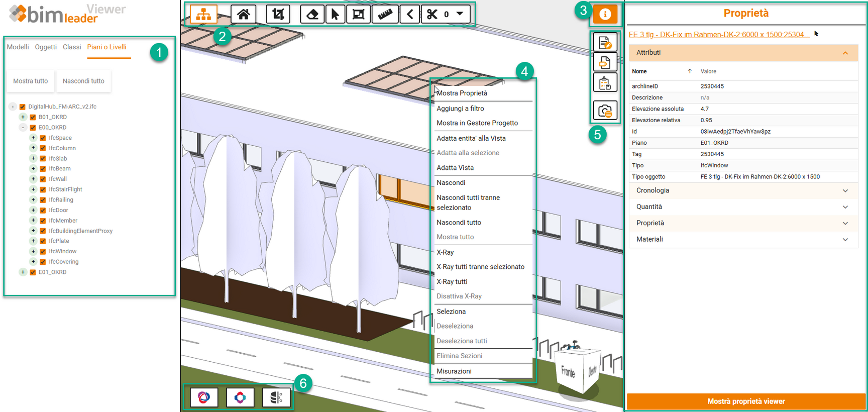Viewport: 868px width, 412px height.
Task: Click the scissors section tool
Action: coord(432,14)
